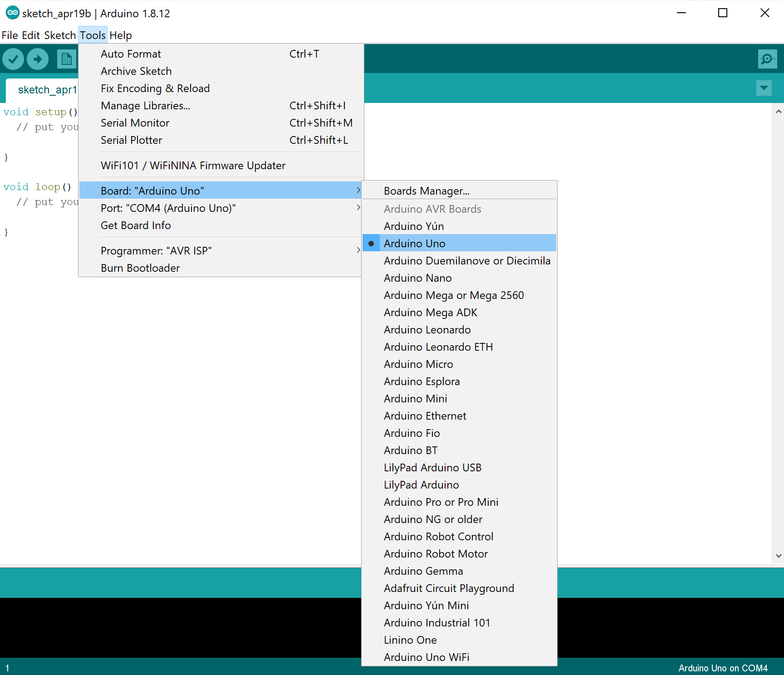Viewport: 784px width, 675px height.
Task: Open the Sketch menu
Action: tap(60, 35)
